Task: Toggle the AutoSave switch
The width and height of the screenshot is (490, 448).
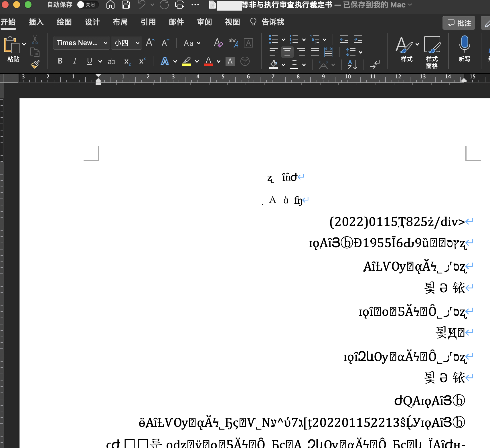Action: point(88,5)
